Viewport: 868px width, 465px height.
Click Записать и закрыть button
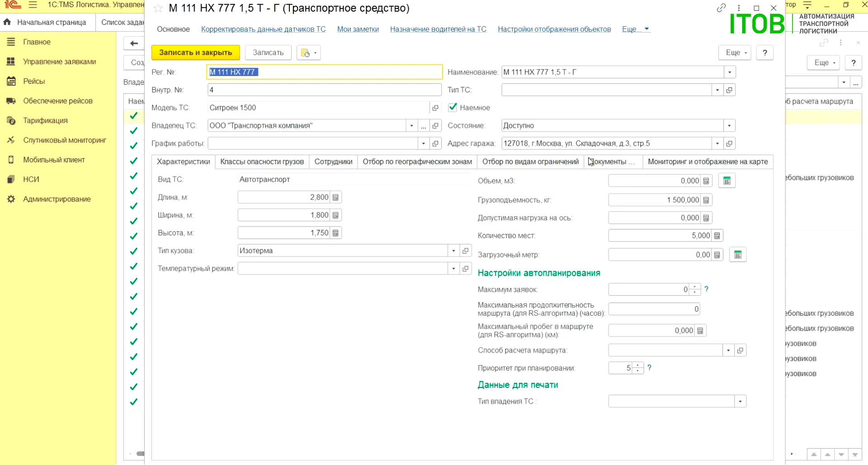196,52
